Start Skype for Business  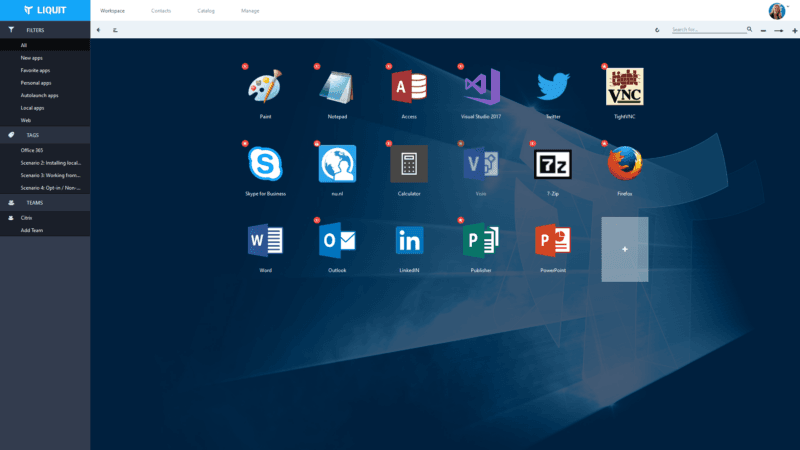pos(265,164)
